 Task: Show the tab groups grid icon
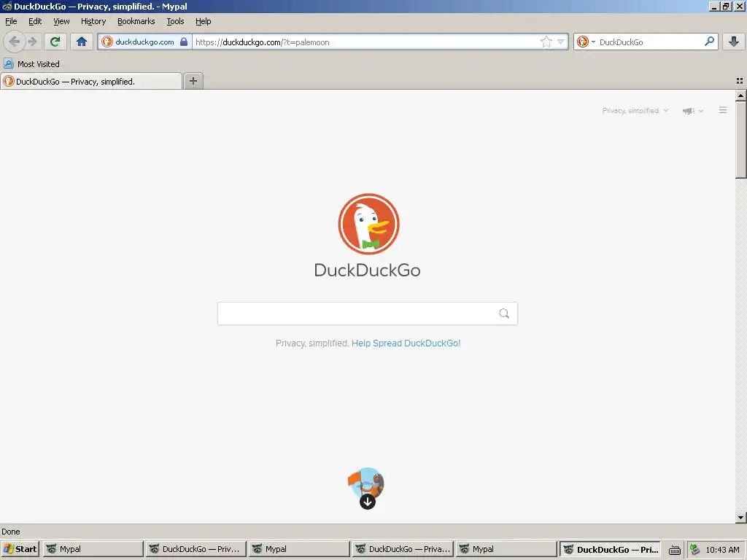tap(740, 82)
